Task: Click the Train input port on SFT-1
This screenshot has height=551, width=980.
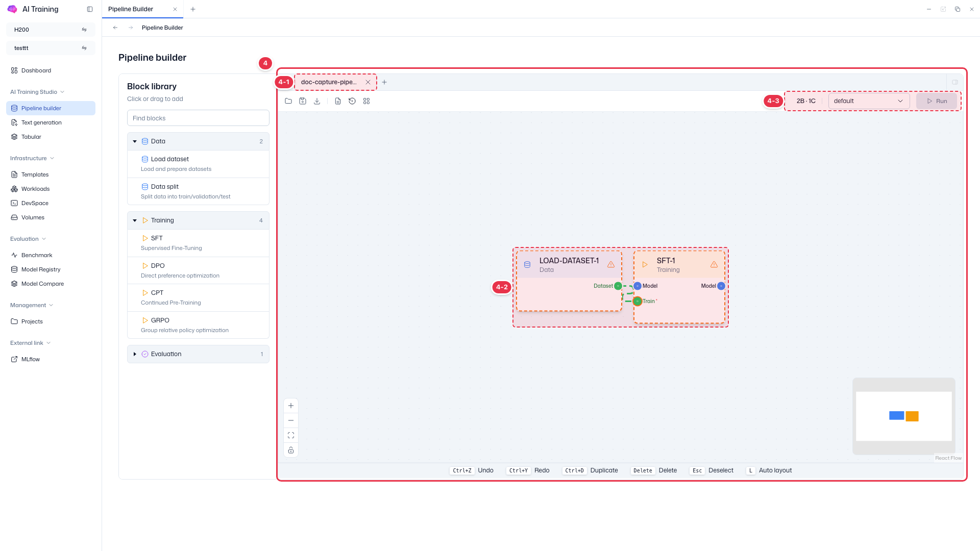Action: (x=638, y=301)
